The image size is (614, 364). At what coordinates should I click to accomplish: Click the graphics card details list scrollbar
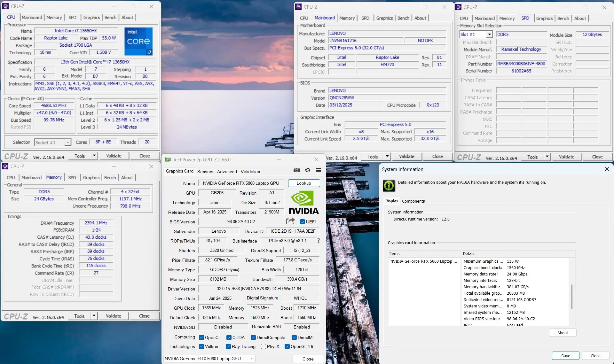pyautogui.click(x=572, y=297)
